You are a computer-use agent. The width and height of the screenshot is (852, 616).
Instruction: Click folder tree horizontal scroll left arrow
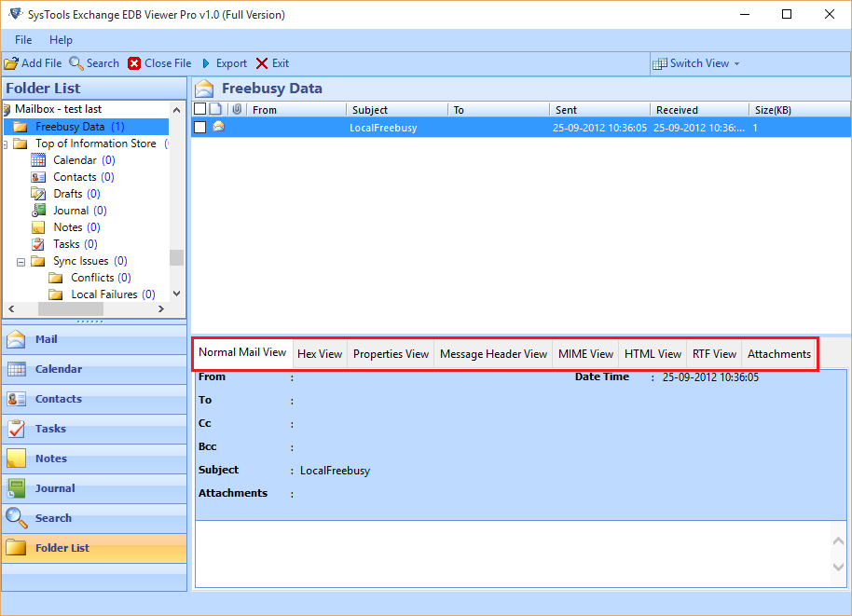pos(11,309)
